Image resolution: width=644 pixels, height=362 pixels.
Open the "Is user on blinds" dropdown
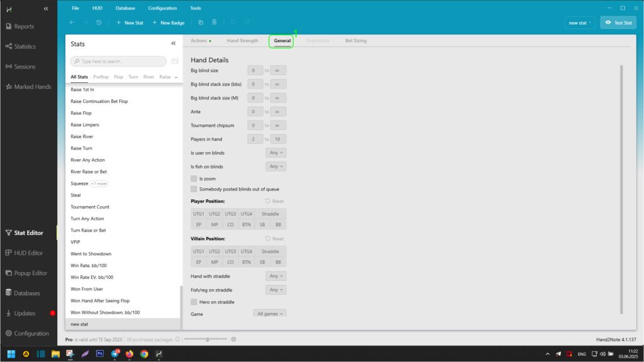(x=276, y=153)
